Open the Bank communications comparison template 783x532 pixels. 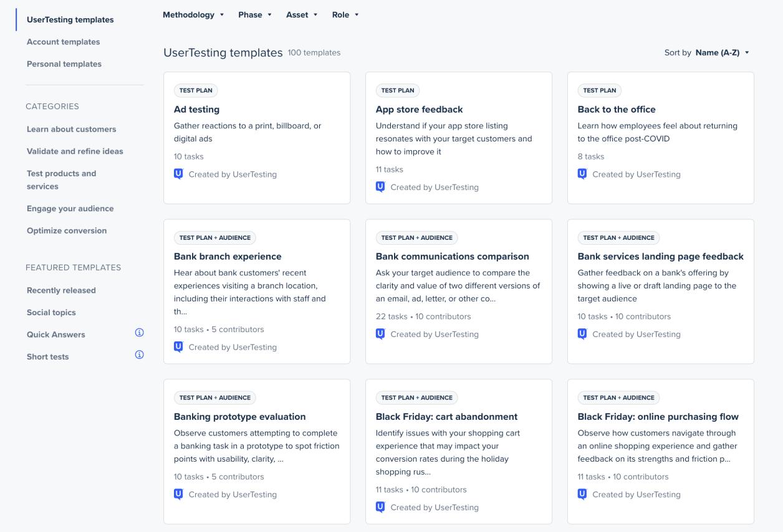(x=453, y=257)
